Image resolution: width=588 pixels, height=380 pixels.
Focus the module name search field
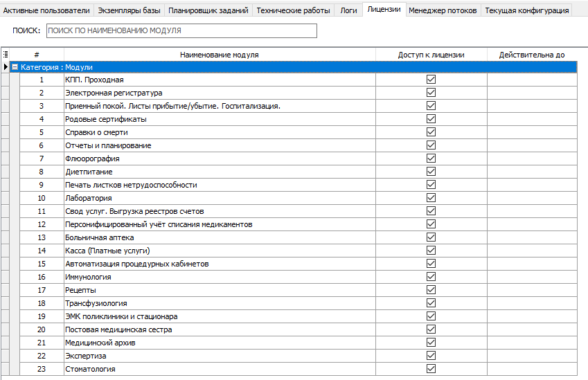181,30
